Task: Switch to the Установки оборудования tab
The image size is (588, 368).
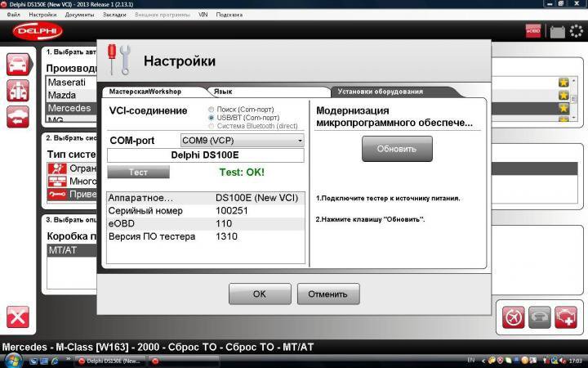Action: (x=381, y=92)
